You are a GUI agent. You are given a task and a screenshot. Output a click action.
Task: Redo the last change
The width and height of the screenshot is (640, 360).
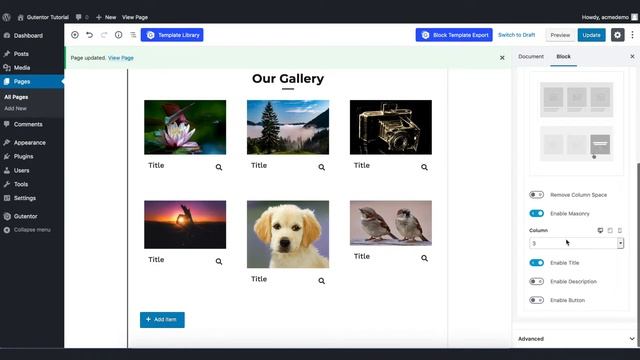tap(104, 35)
